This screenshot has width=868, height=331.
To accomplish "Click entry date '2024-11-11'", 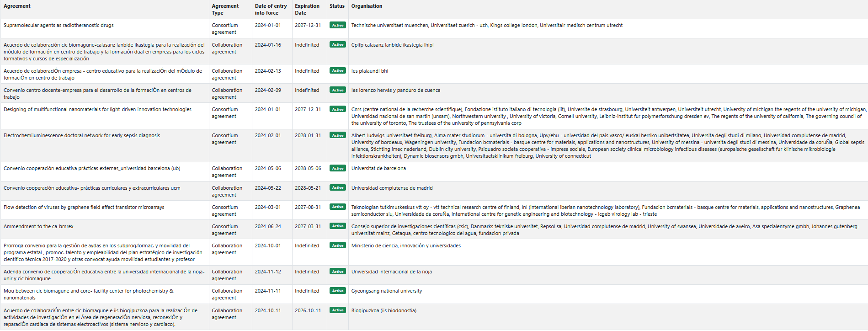I will 268,291.
